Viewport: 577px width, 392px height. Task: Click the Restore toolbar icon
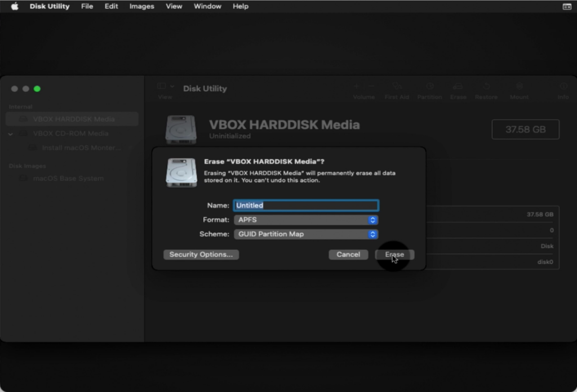[x=486, y=86]
